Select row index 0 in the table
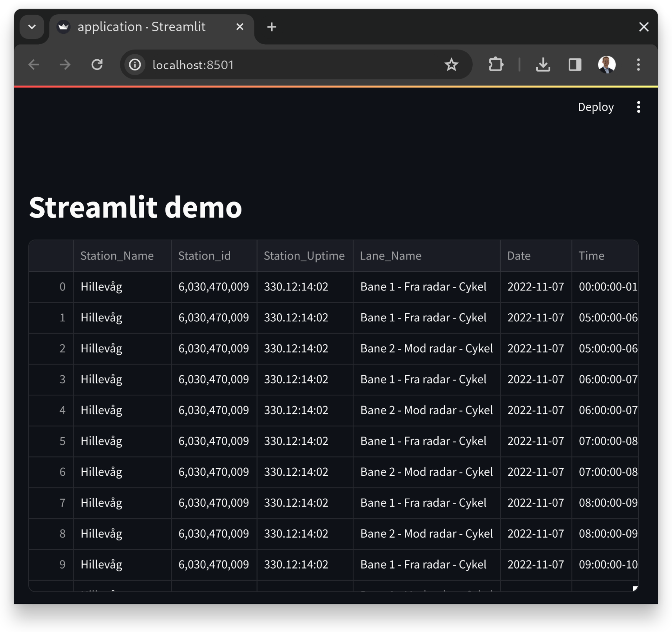Image resolution: width=672 pixels, height=632 pixels. 51,287
